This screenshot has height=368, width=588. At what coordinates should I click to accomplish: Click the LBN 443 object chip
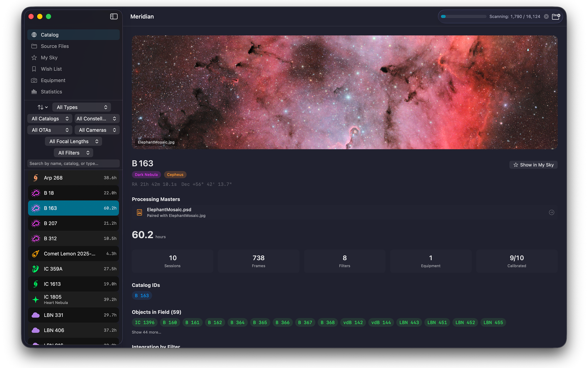409,323
